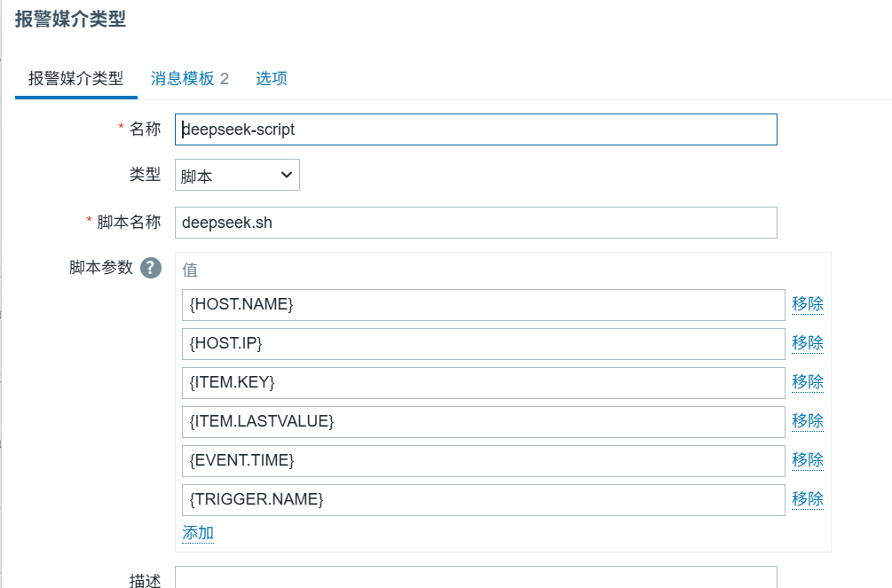Edit the {HOST.NAME} parameter field
Image resolution: width=892 pixels, height=588 pixels.
point(483,305)
